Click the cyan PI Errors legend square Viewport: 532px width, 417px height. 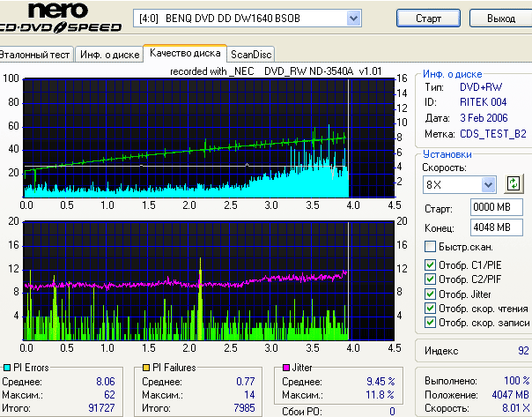click(6, 368)
